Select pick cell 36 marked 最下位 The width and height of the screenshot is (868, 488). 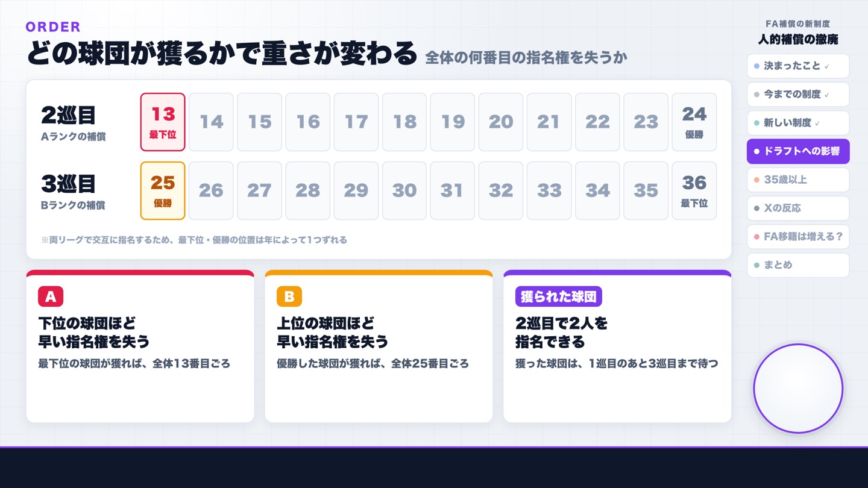pos(694,190)
